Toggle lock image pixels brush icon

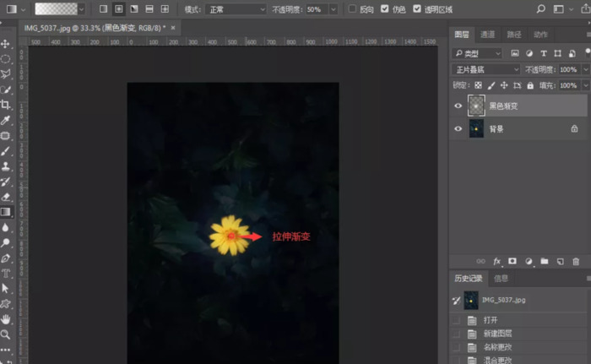coord(491,85)
